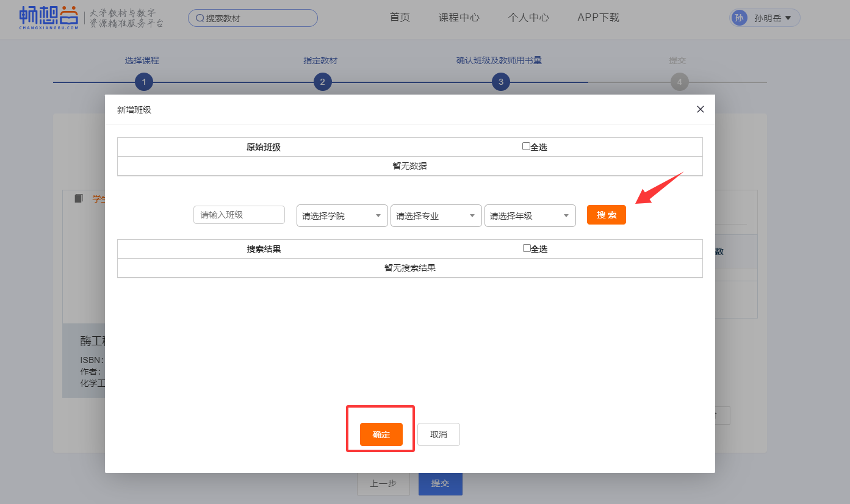Check 全选 for 原始班级 table
The width and height of the screenshot is (850, 504).
[x=526, y=146]
